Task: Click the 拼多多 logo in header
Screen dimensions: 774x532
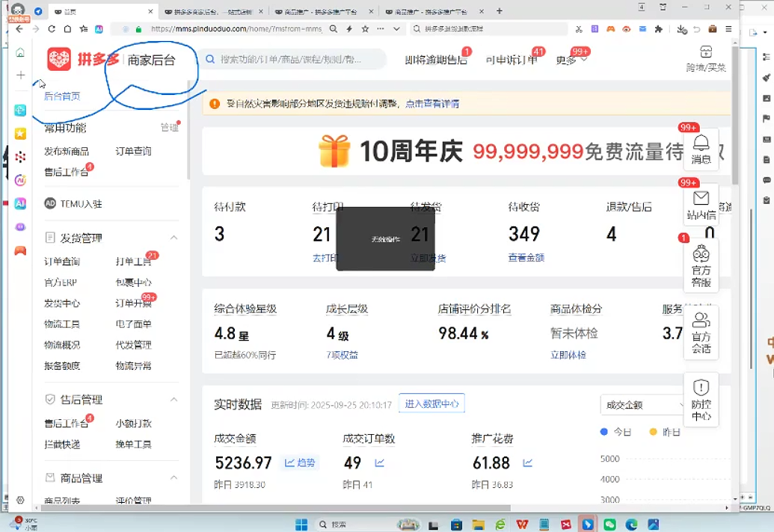Action: pyautogui.click(x=60, y=61)
